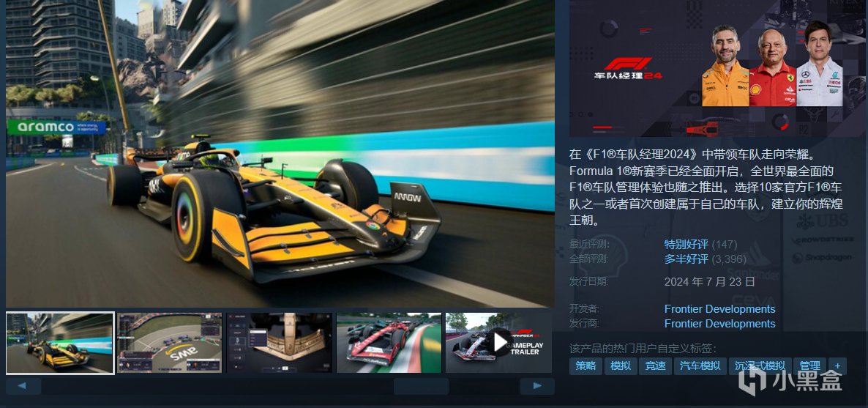
Task: Select the red Ferrari car thumbnail
Action: [389, 343]
